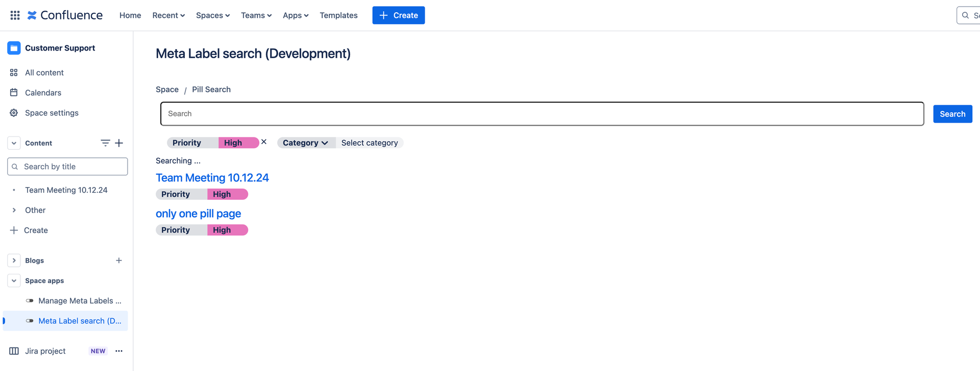Open the Jira project more options ellipsis
This screenshot has width=980, height=371.
coord(119,351)
